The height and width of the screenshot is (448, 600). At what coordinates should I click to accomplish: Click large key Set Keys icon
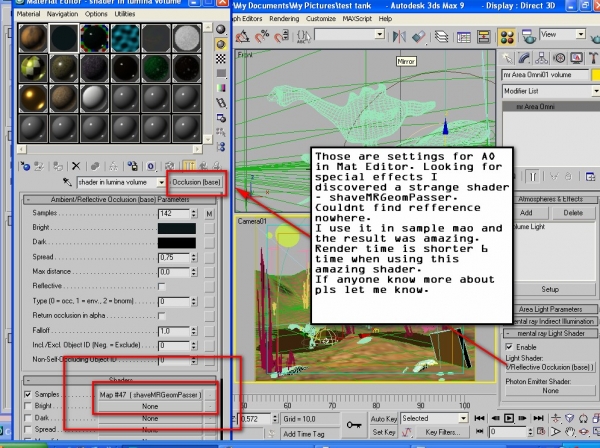(x=354, y=425)
